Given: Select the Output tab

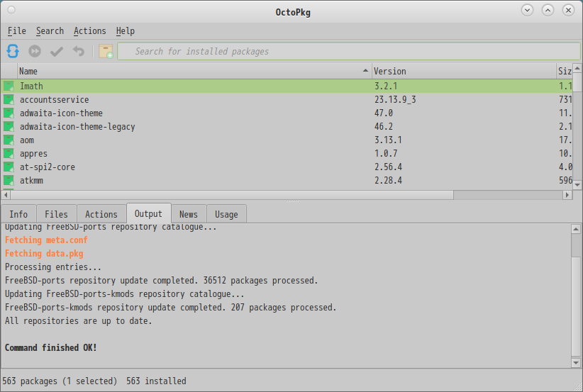Looking at the screenshot, I should (148, 213).
